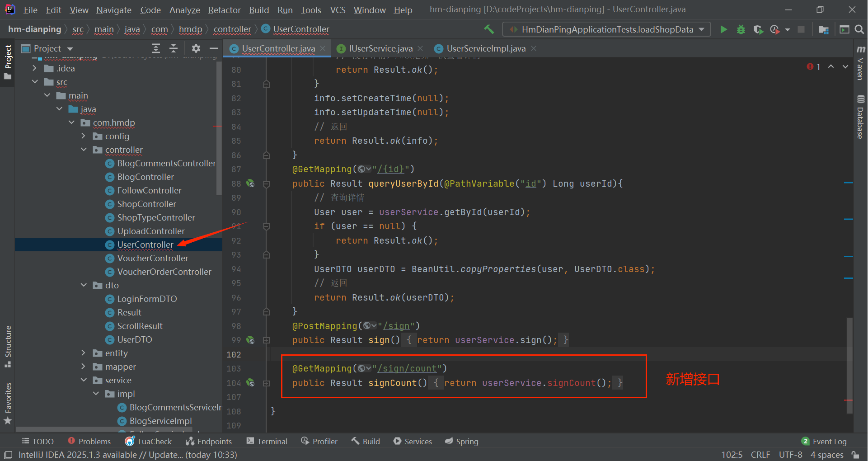Expand the .idea folder

[34, 68]
